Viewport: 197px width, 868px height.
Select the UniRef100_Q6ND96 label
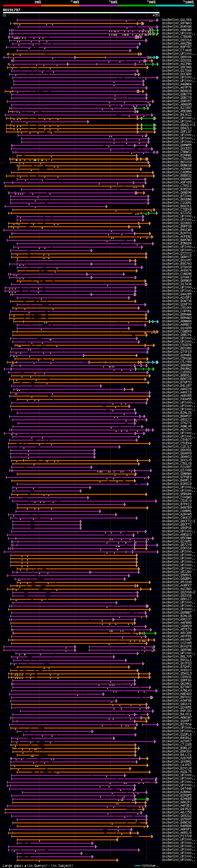tap(177, 192)
